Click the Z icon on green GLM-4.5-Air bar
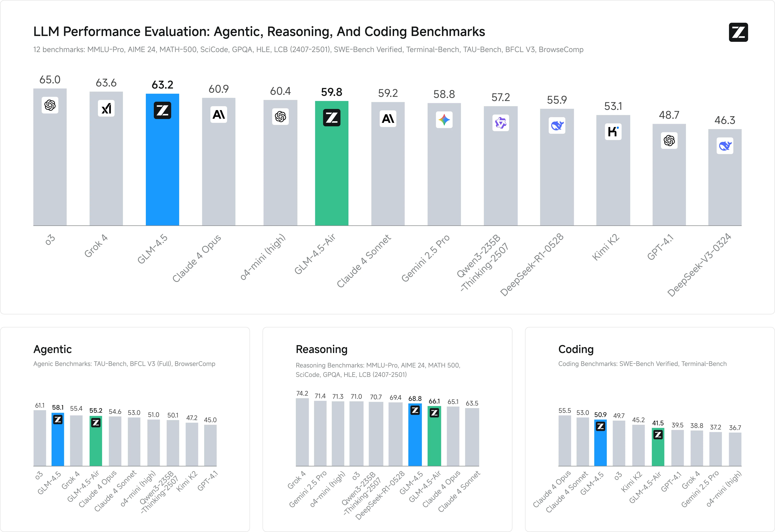775x532 pixels. pos(332,118)
